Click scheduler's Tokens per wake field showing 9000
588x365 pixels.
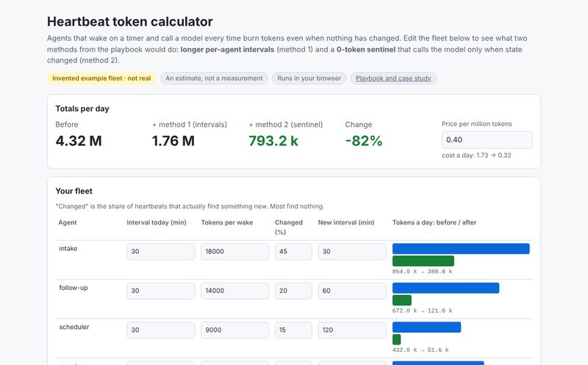(x=234, y=330)
